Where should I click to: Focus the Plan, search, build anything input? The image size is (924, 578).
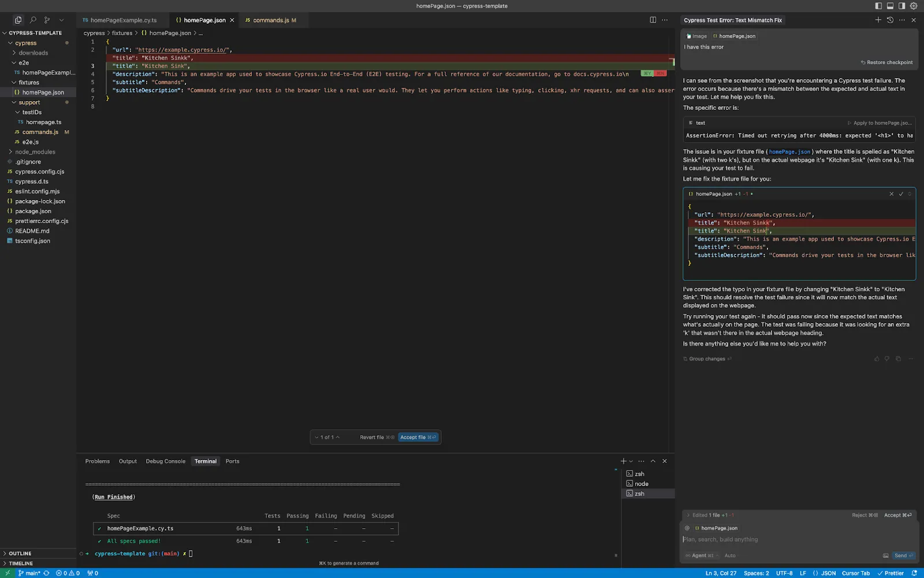[799, 540]
